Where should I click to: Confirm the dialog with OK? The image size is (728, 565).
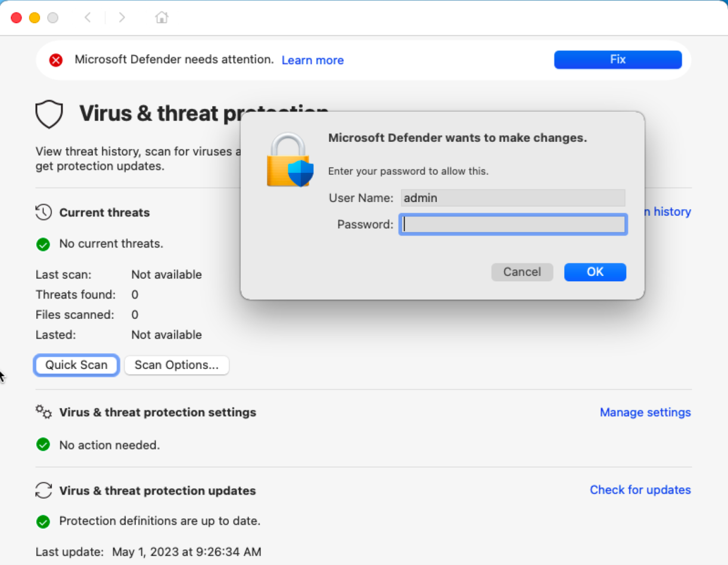(595, 272)
